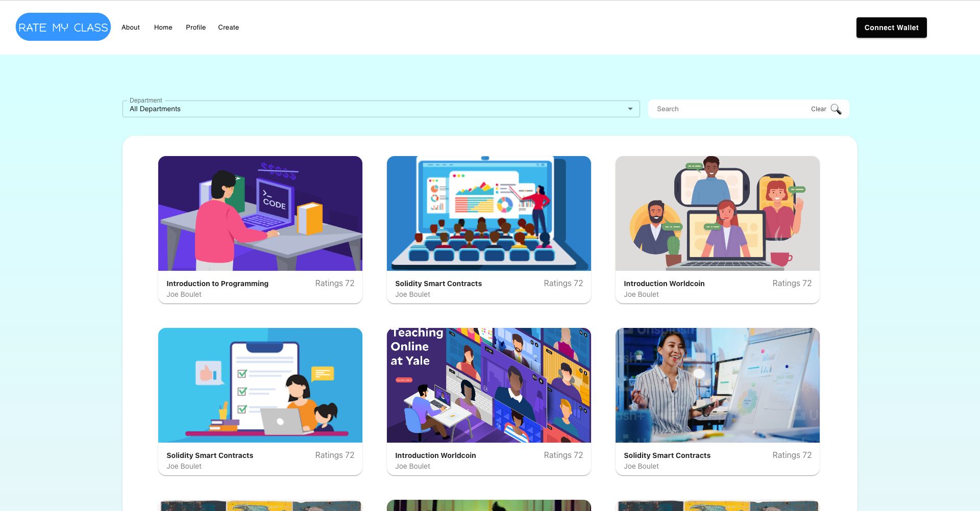This screenshot has height=511, width=980.
Task: Open the All Departments combo box
Action: click(381, 109)
